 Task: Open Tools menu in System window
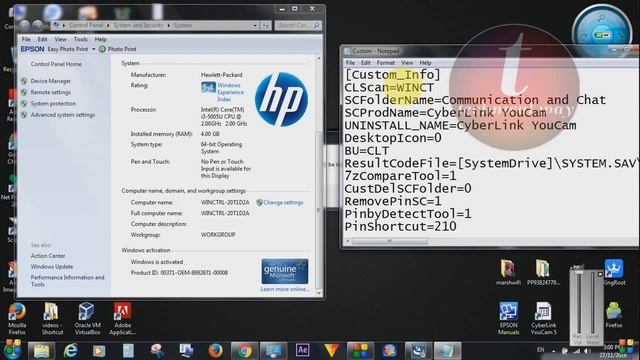[x=81, y=39]
